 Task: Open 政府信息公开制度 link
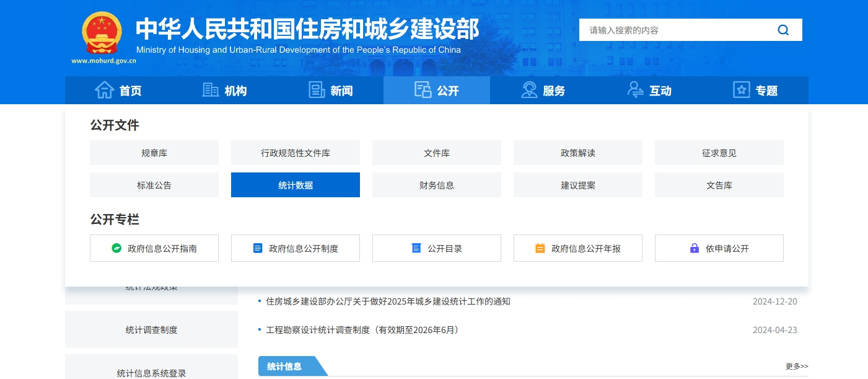click(x=296, y=248)
